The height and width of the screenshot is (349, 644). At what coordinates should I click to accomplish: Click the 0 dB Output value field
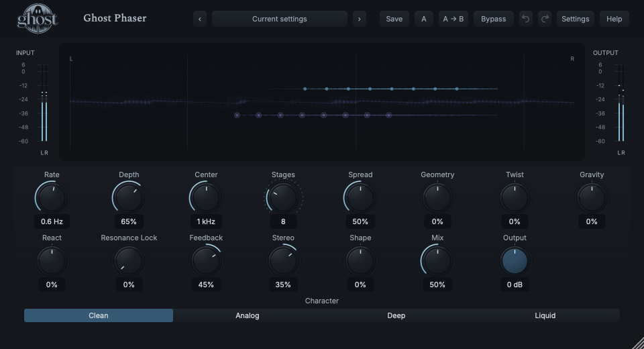pyautogui.click(x=515, y=285)
